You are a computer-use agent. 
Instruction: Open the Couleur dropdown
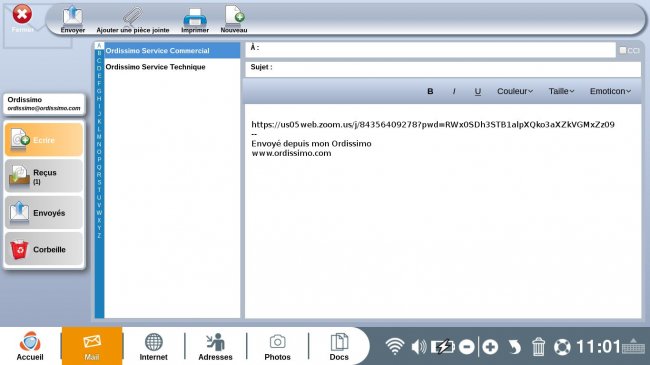tap(515, 91)
